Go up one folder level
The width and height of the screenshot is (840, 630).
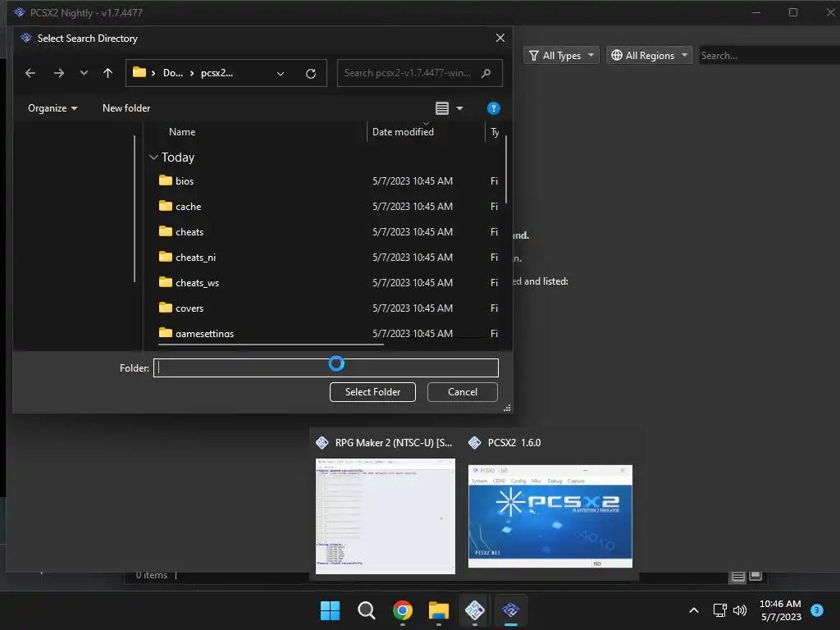tap(107, 73)
